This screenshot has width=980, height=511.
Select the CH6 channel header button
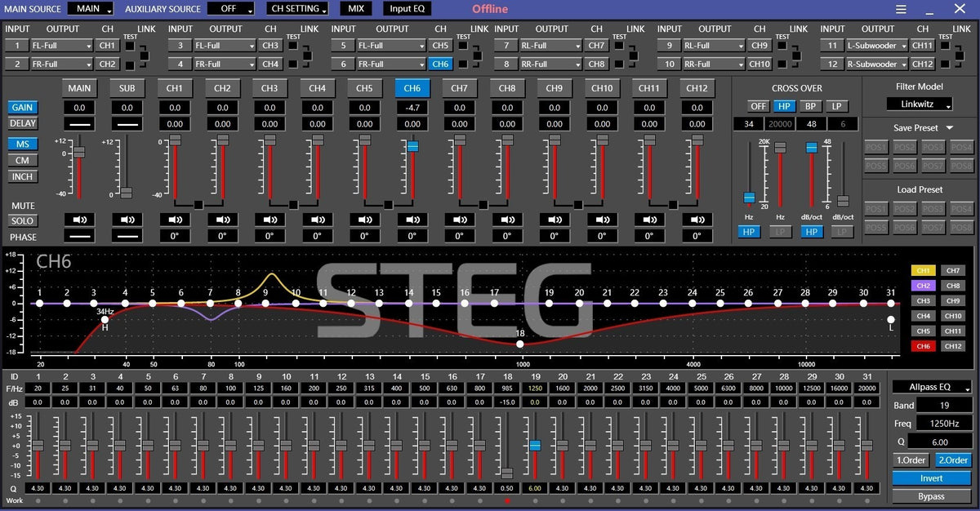(x=412, y=88)
